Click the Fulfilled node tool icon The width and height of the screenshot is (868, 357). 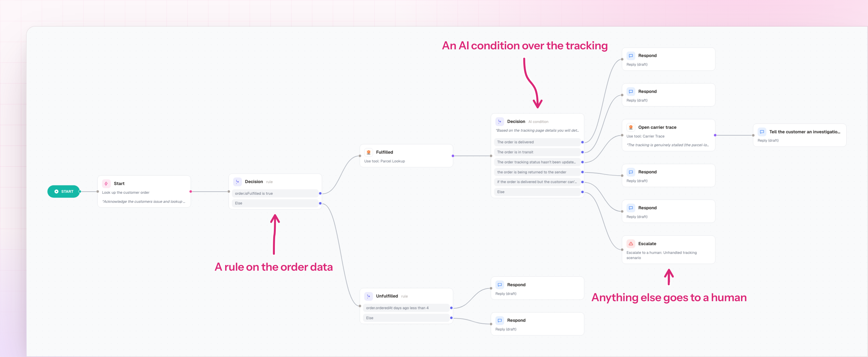pyautogui.click(x=368, y=152)
